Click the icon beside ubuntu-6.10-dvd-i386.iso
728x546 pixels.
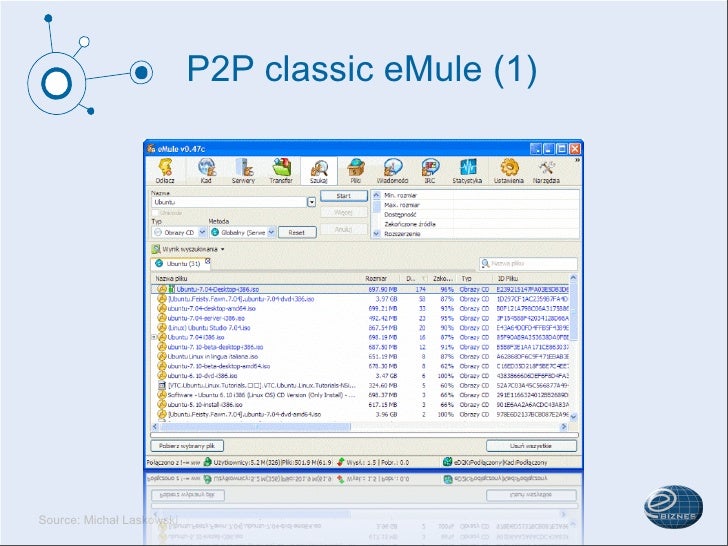tap(162, 376)
